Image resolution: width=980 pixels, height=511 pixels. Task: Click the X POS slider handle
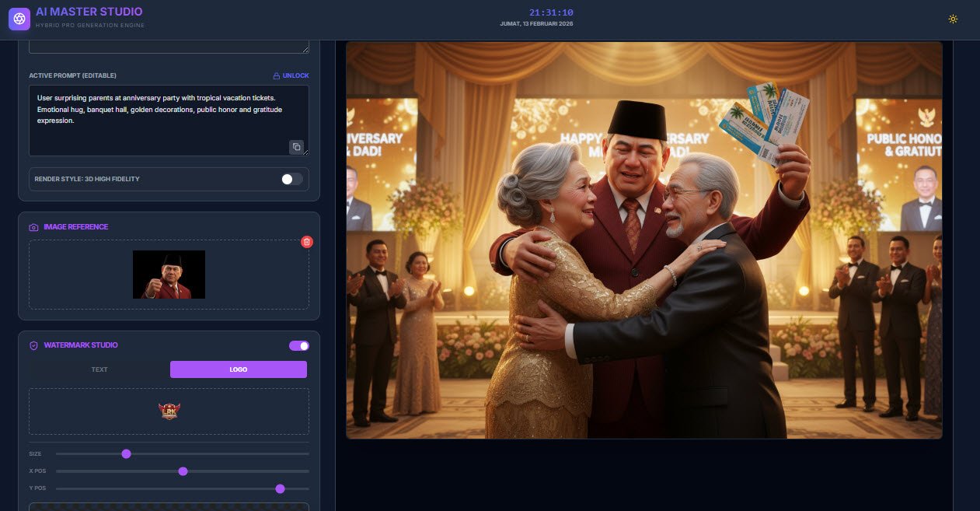(x=183, y=471)
